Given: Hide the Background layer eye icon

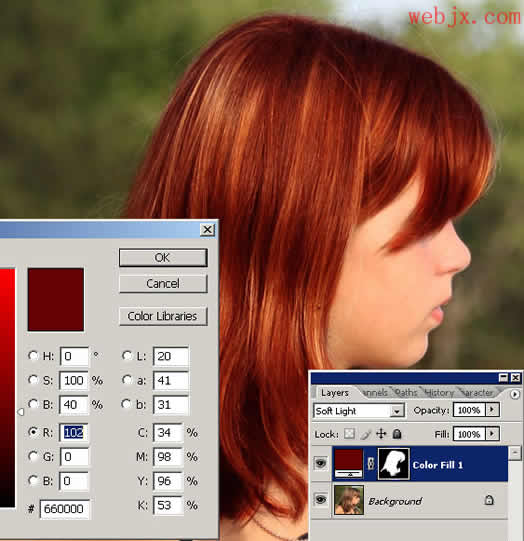Looking at the screenshot, I should [320, 500].
